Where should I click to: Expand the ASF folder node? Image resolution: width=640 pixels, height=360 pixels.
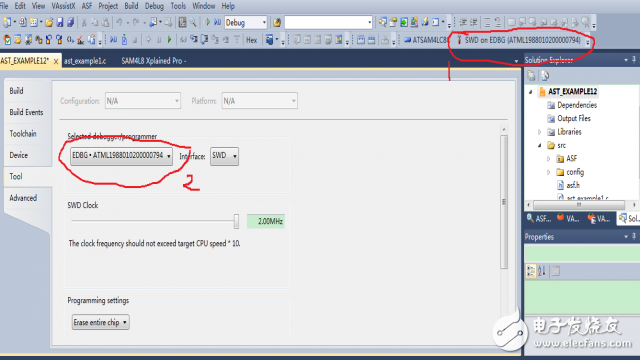[x=549, y=159]
